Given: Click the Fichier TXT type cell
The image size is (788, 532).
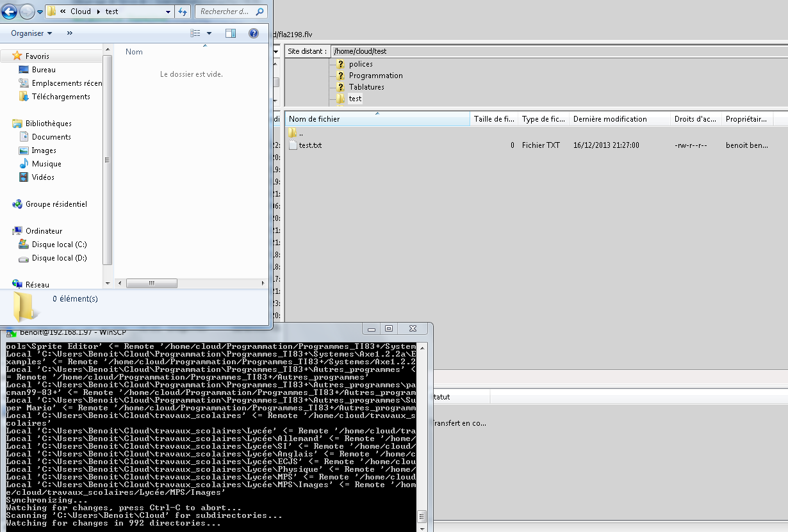Looking at the screenshot, I should pyautogui.click(x=541, y=145).
